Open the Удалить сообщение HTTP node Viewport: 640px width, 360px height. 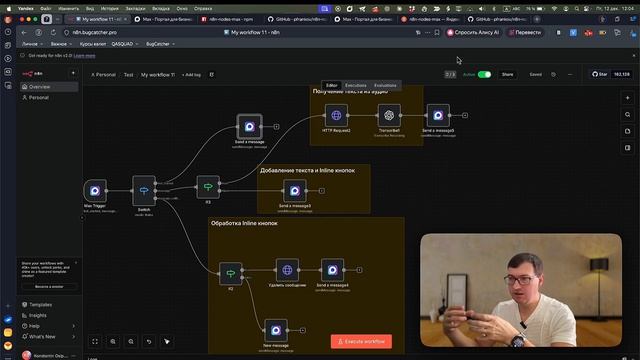click(287, 270)
